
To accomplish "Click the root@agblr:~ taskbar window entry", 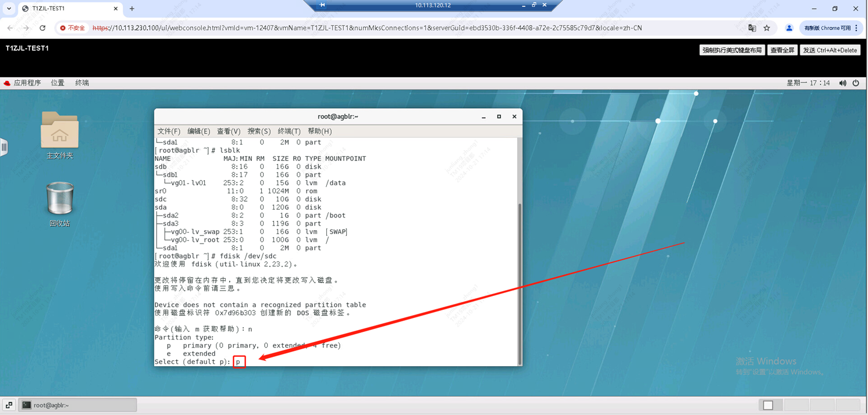I will (x=78, y=405).
